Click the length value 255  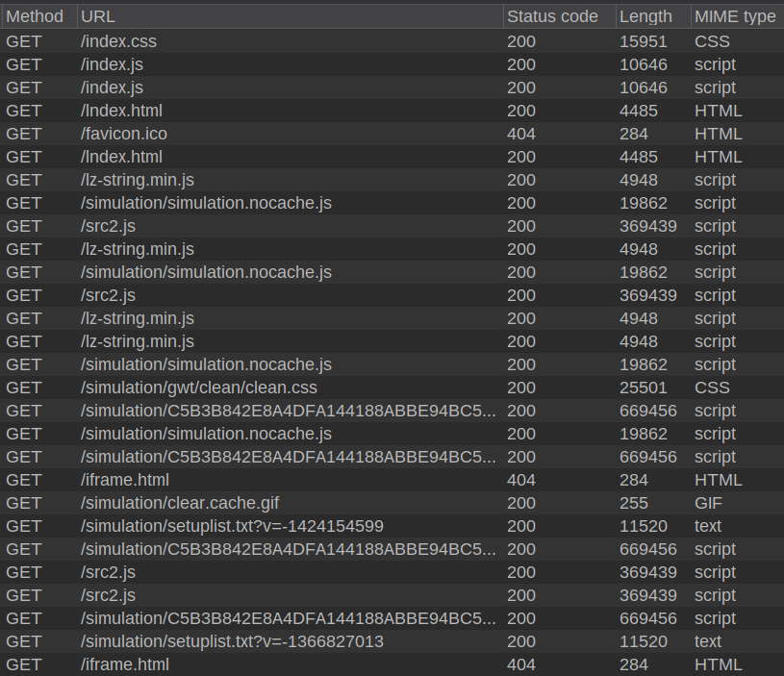click(x=634, y=503)
